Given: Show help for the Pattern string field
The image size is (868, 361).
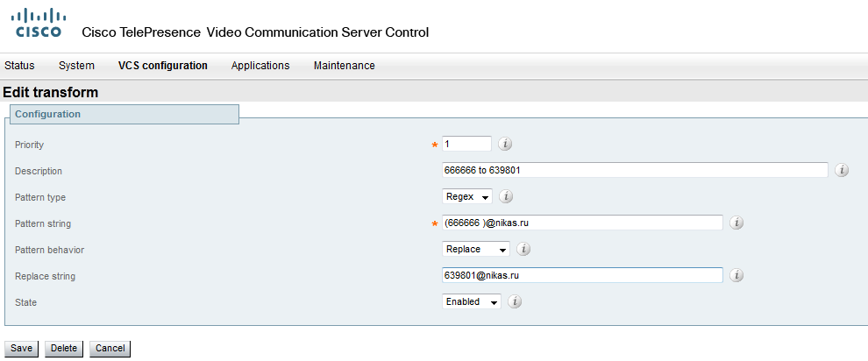Looking at the screenshot, I should (x=736, y=223).
